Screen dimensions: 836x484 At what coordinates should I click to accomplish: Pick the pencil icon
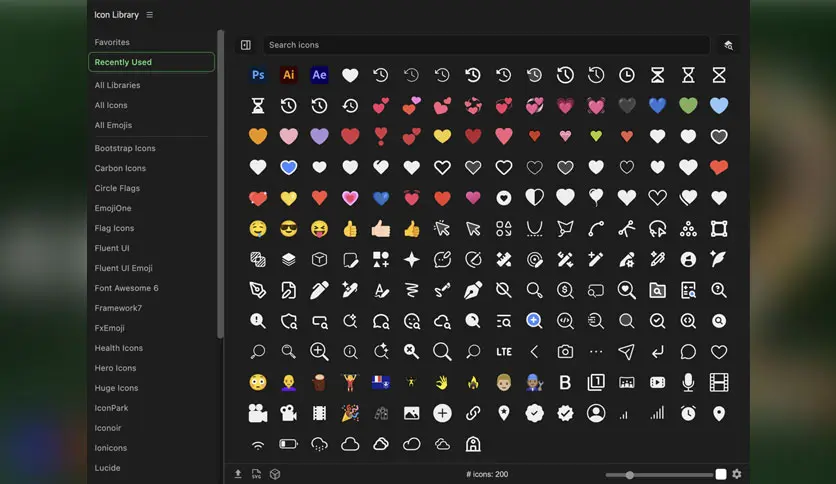[x=319, y=291]
